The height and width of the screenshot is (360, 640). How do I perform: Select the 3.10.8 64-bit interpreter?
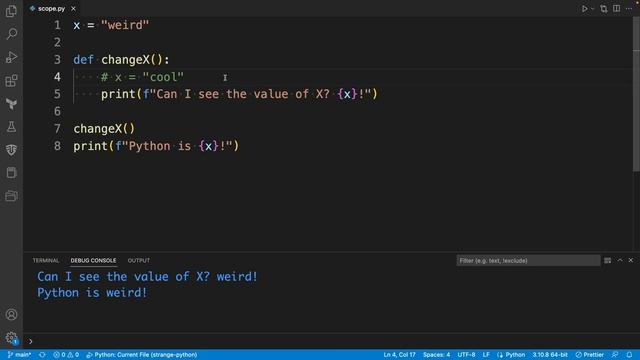coord(550,355)
